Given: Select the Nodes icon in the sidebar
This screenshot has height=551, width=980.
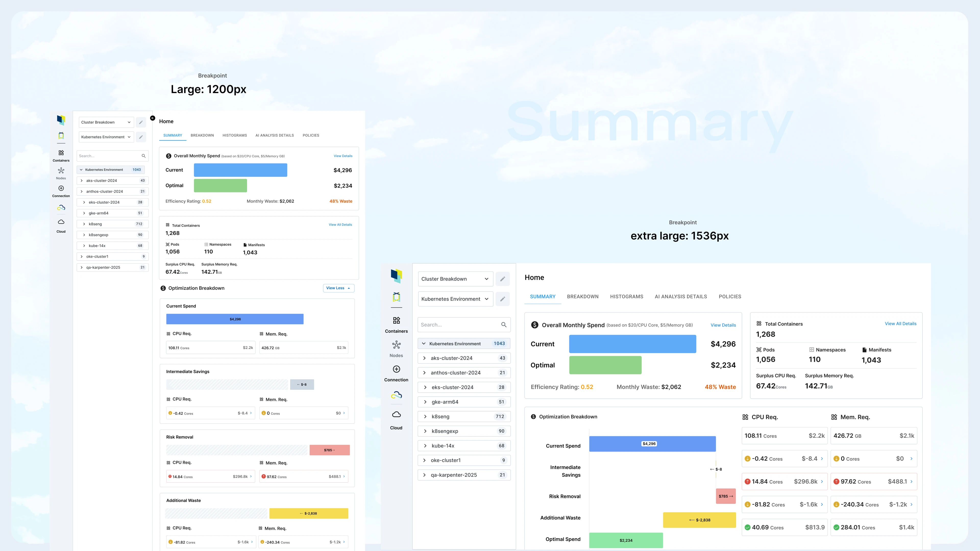Looking at the screenshot, I should pos(61,173).
